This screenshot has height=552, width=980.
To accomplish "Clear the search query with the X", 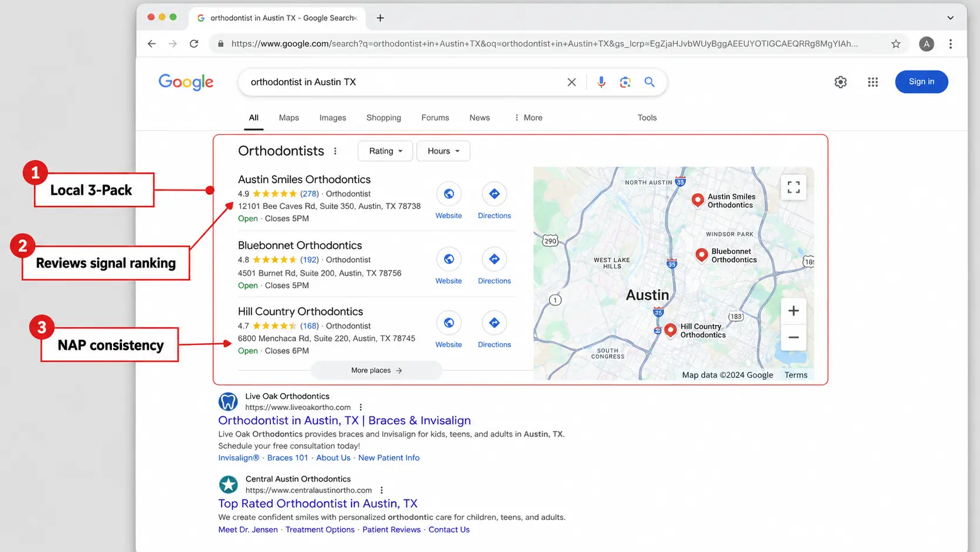I will (x=571, y=82).
